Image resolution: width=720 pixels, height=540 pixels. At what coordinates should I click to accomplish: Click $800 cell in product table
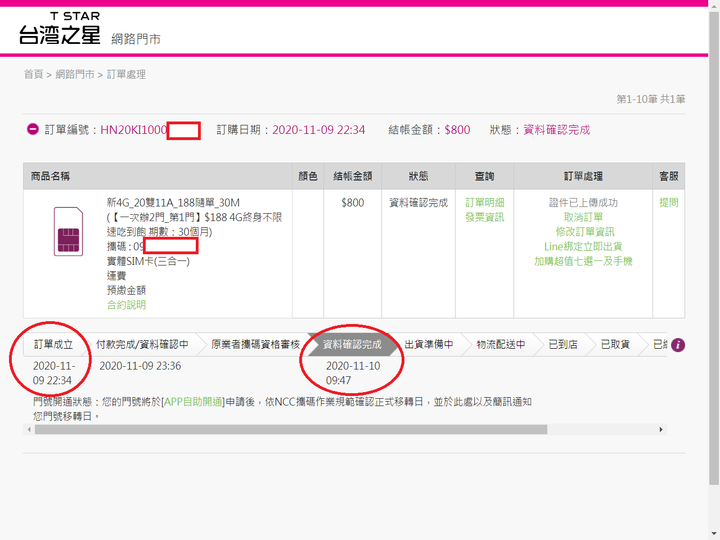point(353,202)
